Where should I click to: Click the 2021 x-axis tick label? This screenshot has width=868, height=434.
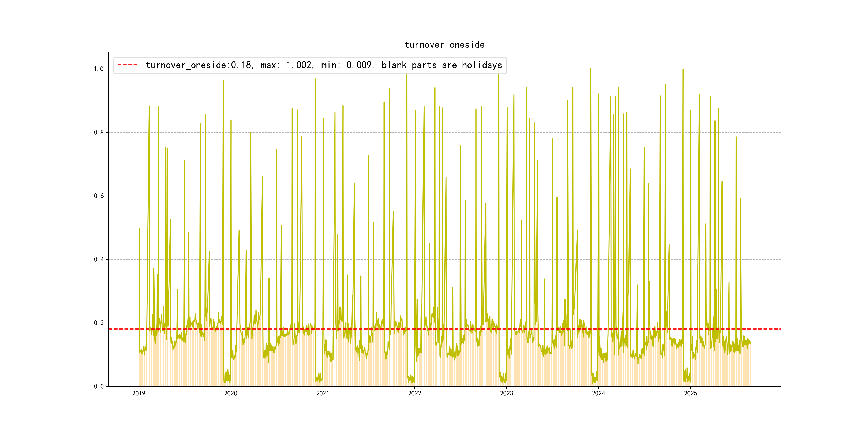click(x=323, y=393)
